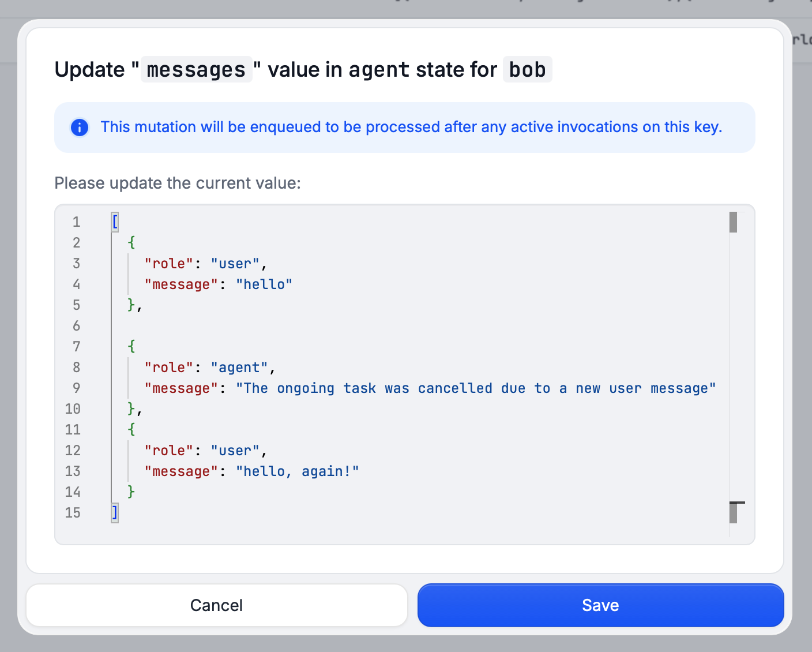Click the bottom marker in editor scrollbar
Screen dimensions: 812x652
(733, 512)
